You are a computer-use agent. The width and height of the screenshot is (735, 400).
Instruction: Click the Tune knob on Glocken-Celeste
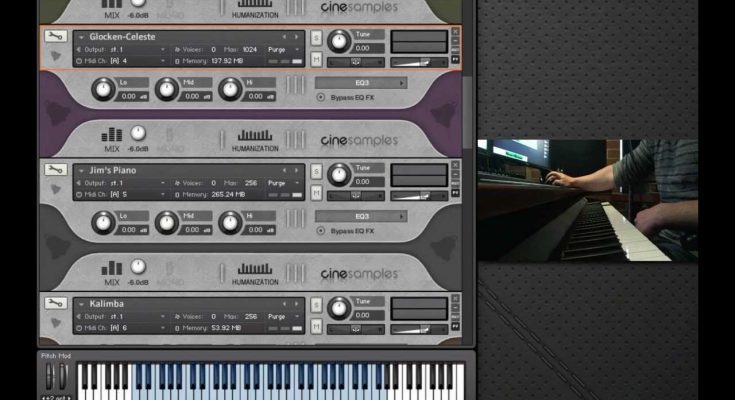340,42
